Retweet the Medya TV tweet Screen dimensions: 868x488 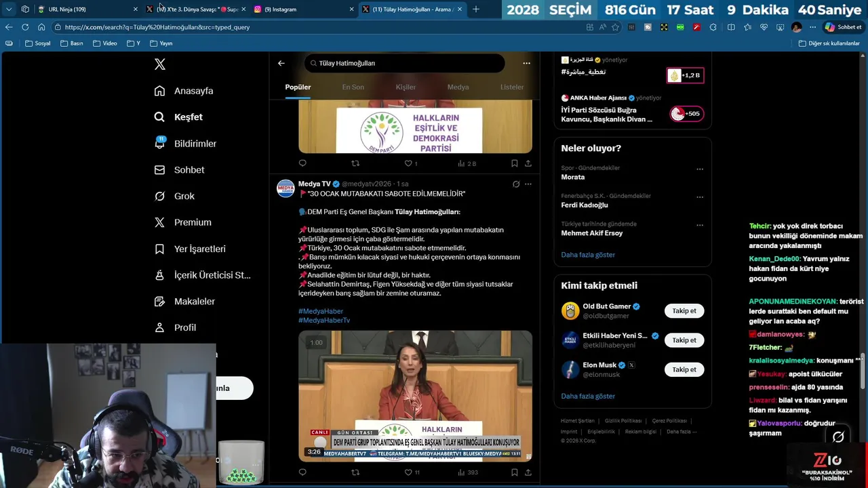pyautogui.click(x=355, y=472)
